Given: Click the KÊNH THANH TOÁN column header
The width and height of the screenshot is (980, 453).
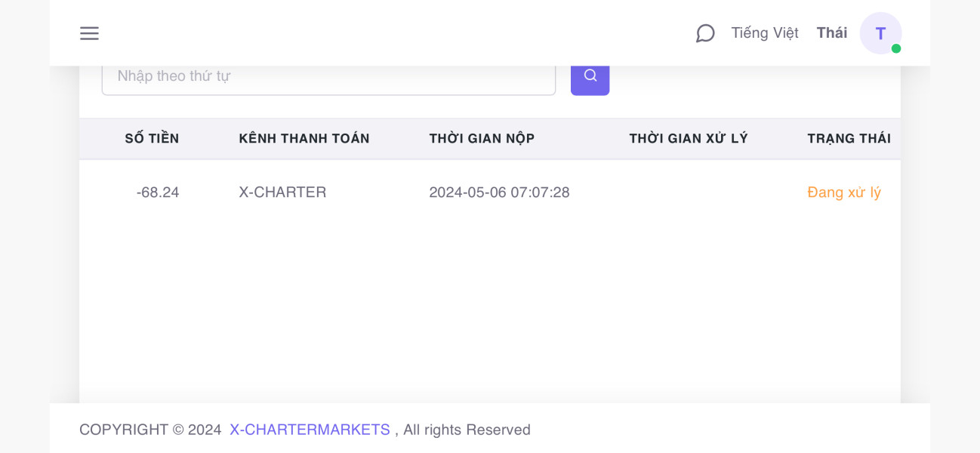Looking at the screenshot, I should tap(304, 138).
